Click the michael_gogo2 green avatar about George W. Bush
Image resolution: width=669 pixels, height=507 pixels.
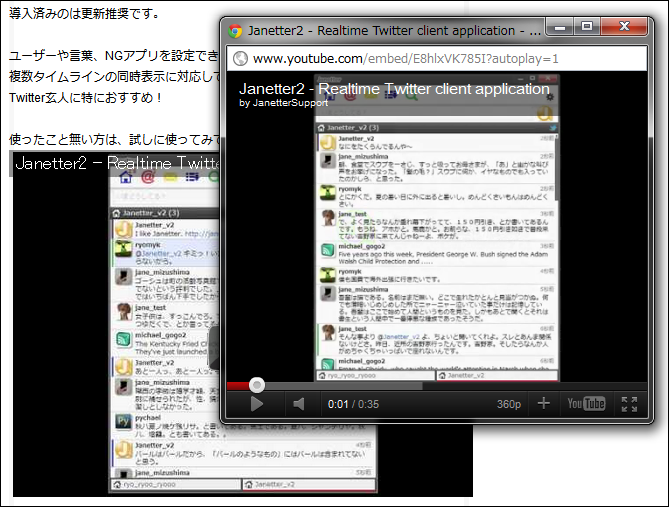tap(328, 250)
